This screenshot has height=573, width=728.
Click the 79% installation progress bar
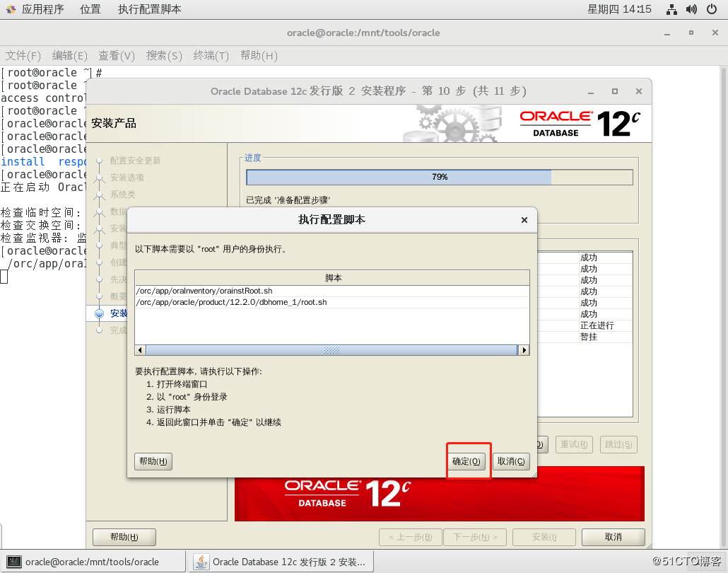pyautogui.click(x=439, y=177)
